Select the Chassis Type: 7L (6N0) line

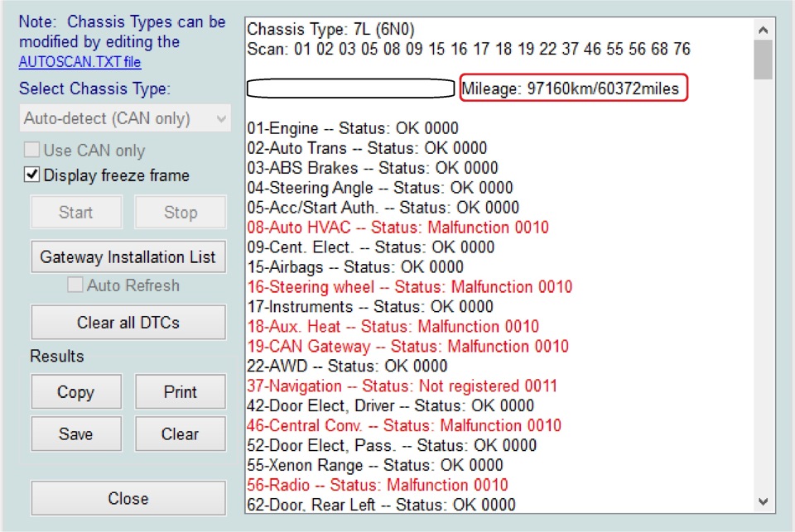[x=330, y=29]
